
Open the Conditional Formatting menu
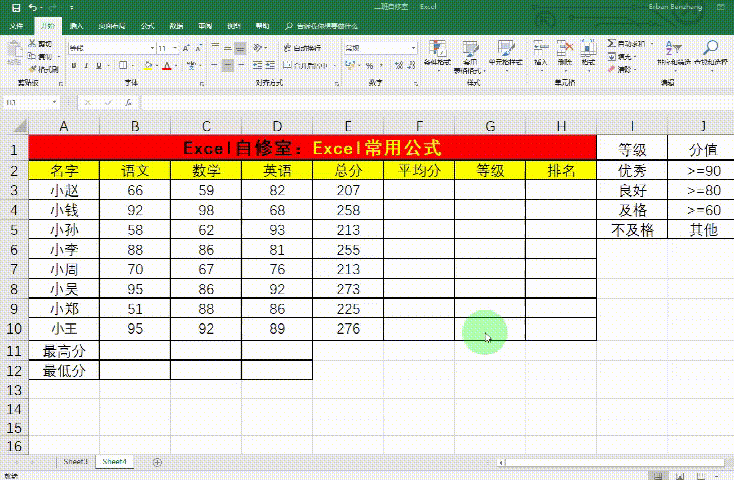coord(437,55)
